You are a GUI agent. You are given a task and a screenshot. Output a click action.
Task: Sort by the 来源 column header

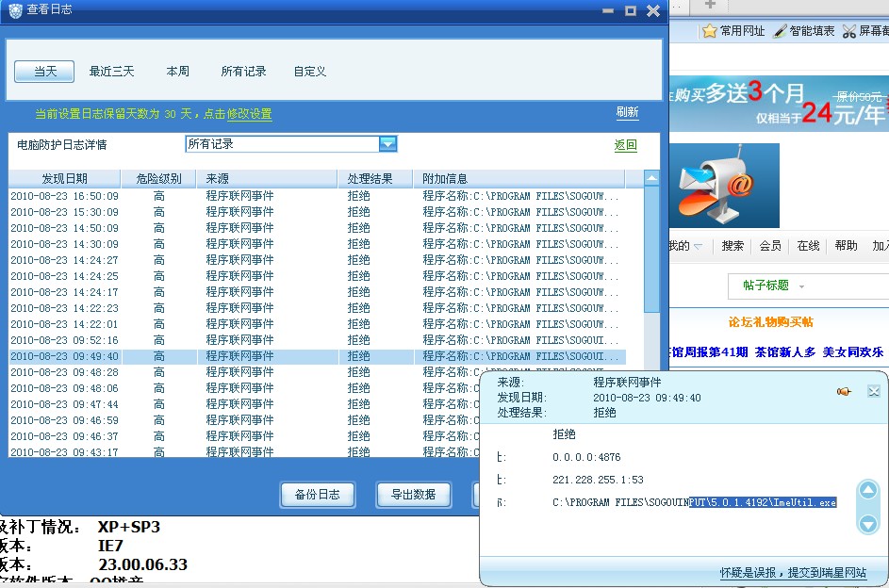[267, 178]
